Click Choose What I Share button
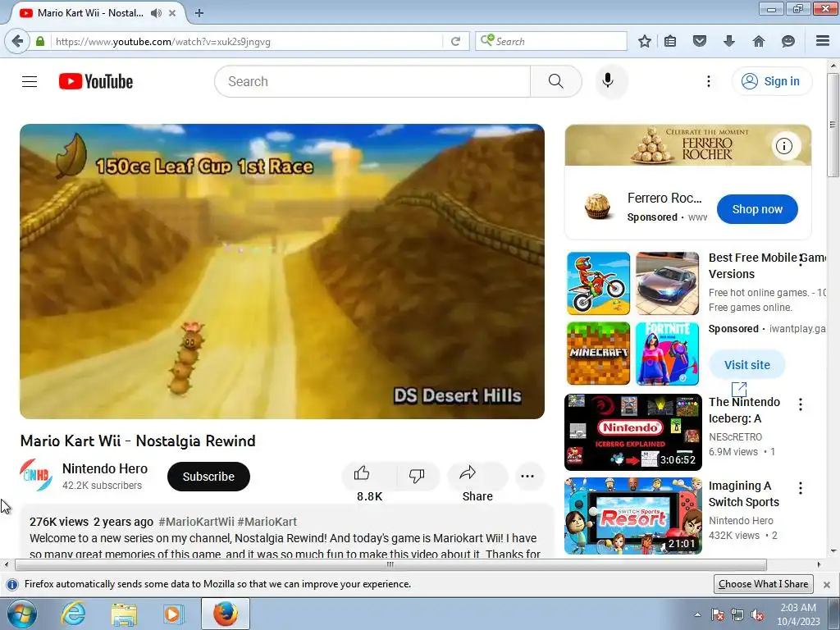Image resolution: width=840 pixels, height=630 pixels. (x=763, y=584)
